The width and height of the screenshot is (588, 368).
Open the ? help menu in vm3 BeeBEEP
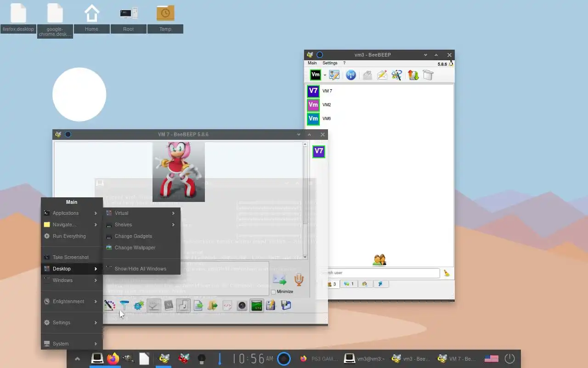click(x=344, y=63)
